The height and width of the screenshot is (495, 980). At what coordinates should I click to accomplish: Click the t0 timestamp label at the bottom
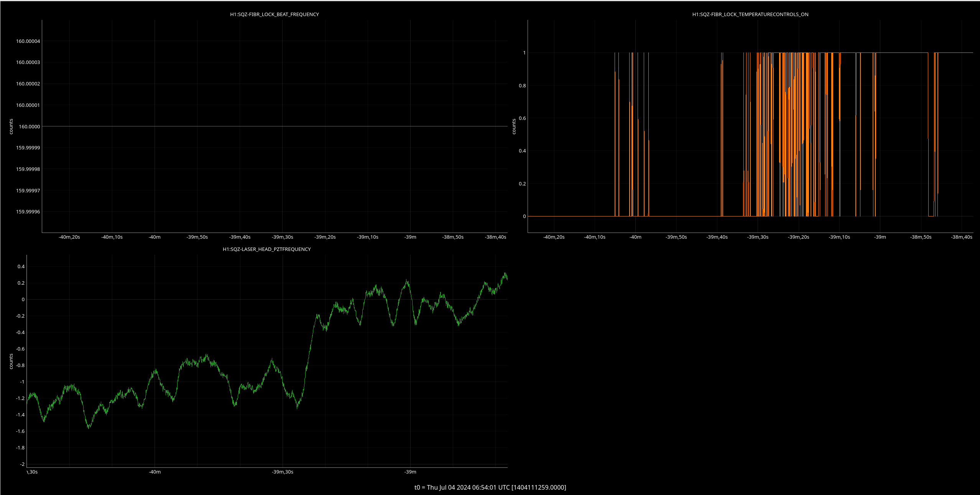tap(490, 487)
